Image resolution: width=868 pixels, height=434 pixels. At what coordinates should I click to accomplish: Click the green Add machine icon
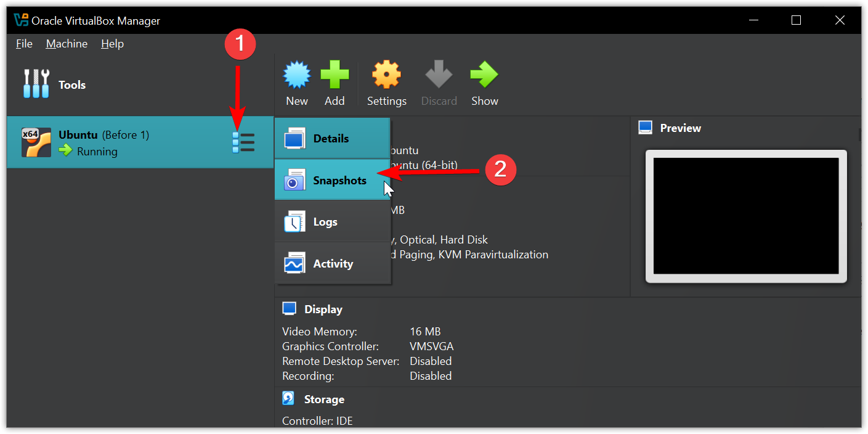tap(335, 75)
